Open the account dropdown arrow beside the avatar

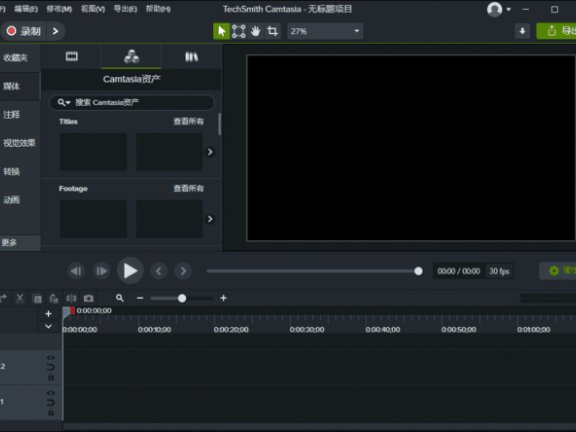(x=509, y=9)
